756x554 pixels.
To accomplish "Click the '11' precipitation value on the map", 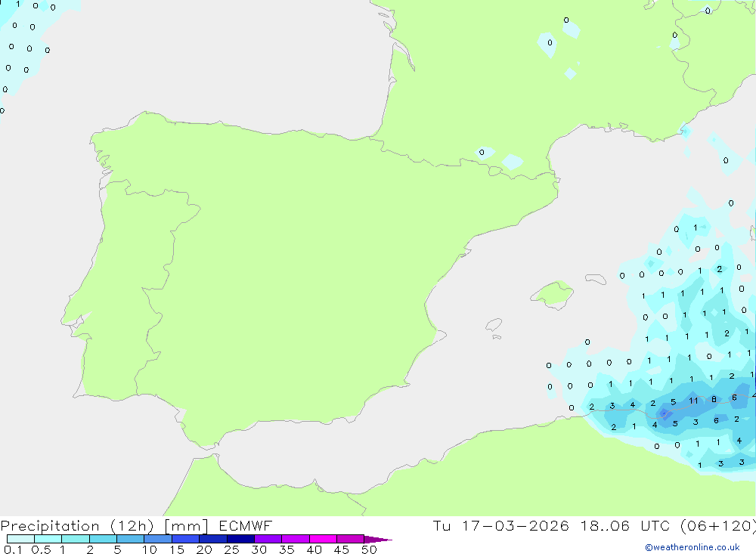I will point(693,401).
